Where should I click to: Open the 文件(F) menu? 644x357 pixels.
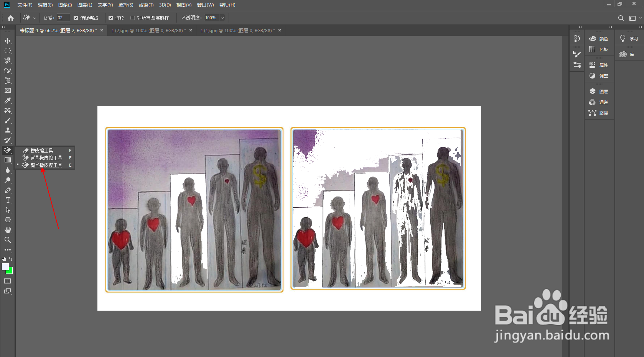pos(25,5)
